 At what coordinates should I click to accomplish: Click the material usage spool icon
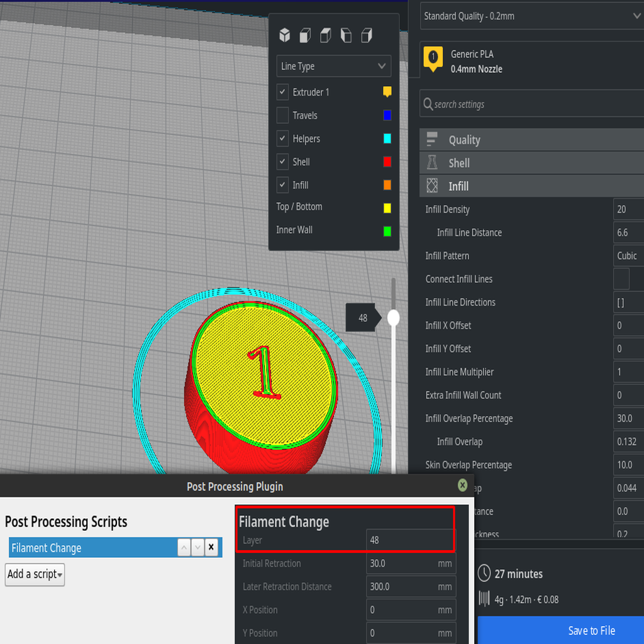(x=484, y=599)
